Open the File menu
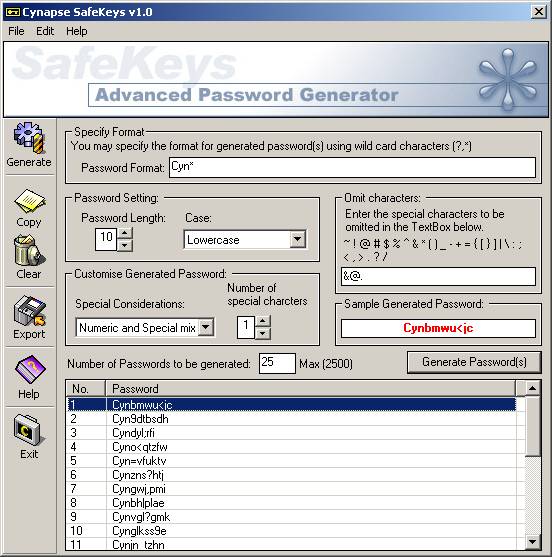 [x=16, y=31]
